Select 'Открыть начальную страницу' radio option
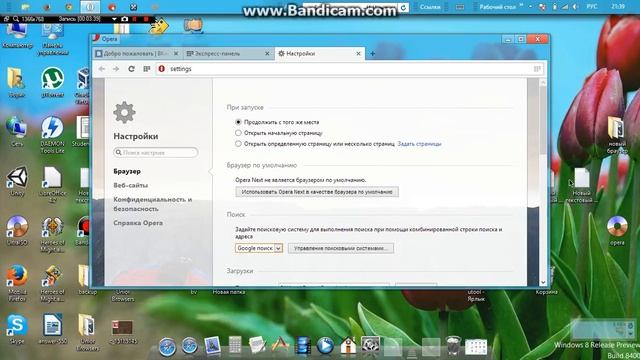 coord(238,133)
